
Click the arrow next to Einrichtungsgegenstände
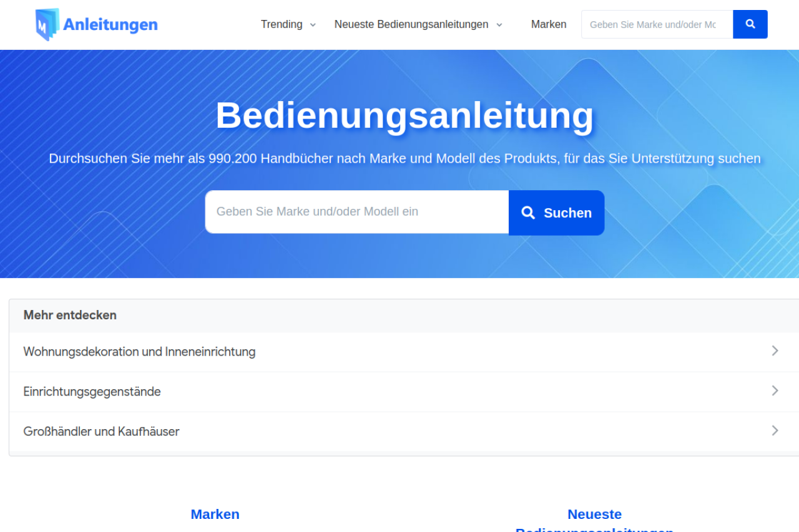coord(775,391)
